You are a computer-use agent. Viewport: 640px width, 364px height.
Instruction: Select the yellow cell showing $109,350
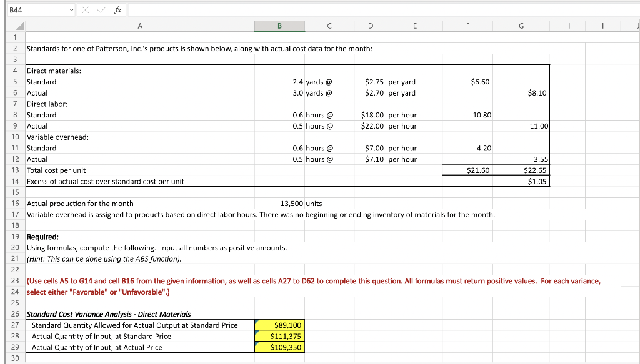click(279, 347)
